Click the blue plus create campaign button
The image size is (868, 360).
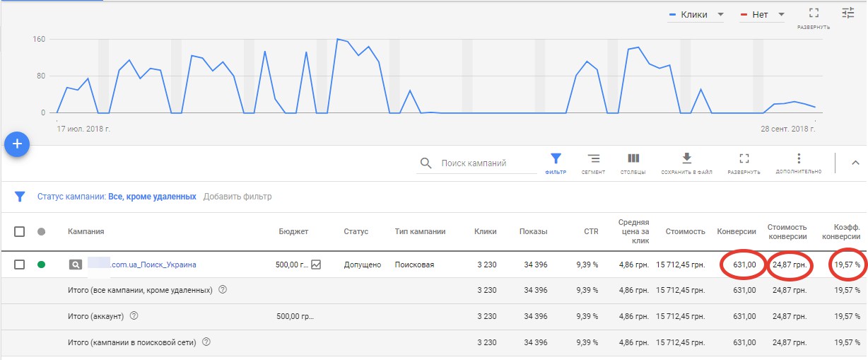(x=17, y=144)
